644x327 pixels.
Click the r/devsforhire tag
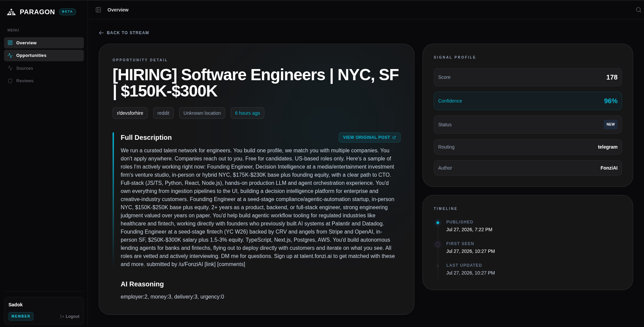click(130, 113)
